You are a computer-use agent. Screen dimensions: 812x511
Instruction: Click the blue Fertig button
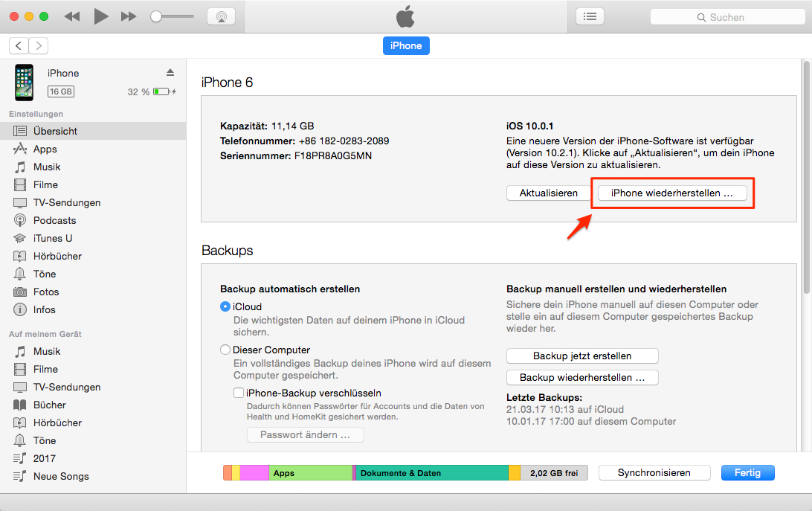(x=748, y=472)
